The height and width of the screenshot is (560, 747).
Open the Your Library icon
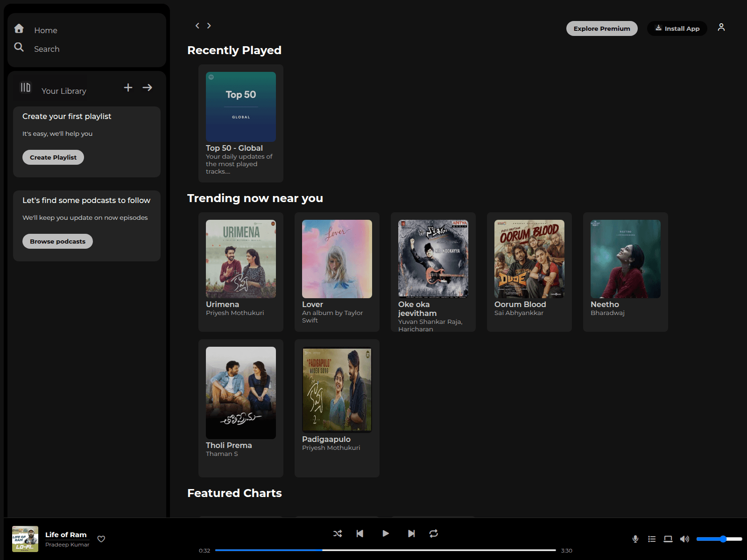click(x=25, y=87)
